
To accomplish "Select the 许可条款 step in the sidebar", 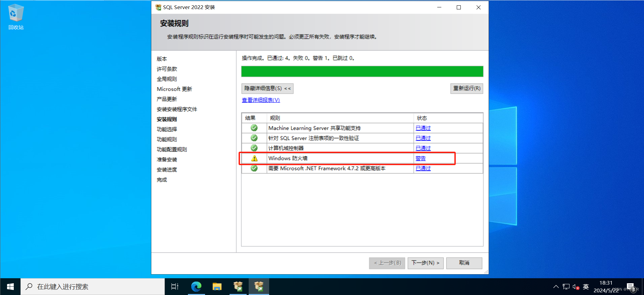I will [x=167, y=69].
